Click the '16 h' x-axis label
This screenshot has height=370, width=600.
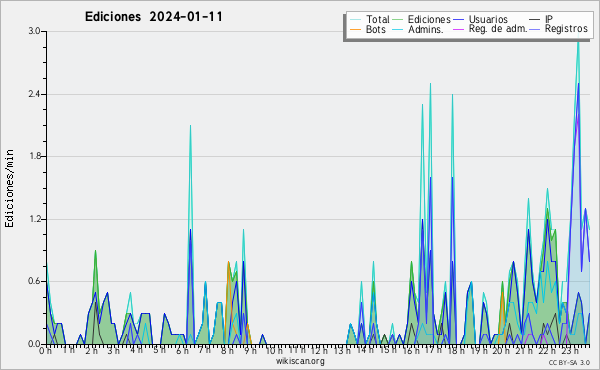point(410,351)
